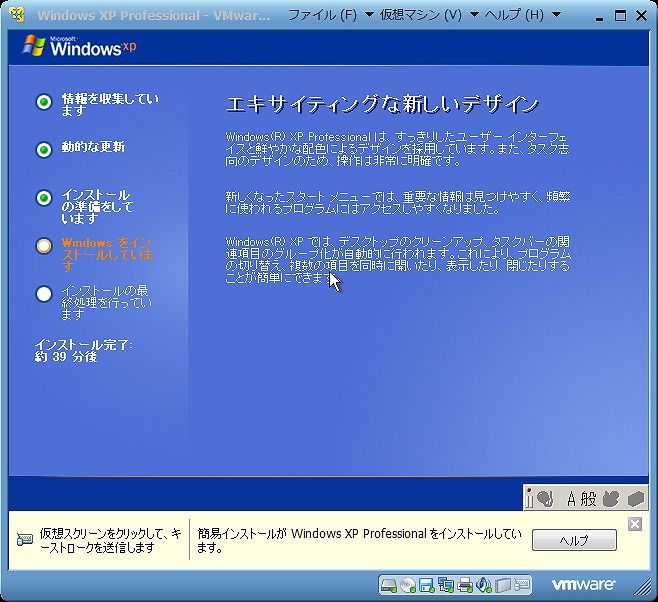Click the 約 39 分後 time estimate
Screen dimensions: 658x602
pyautogui.click(x=66, y=357)
